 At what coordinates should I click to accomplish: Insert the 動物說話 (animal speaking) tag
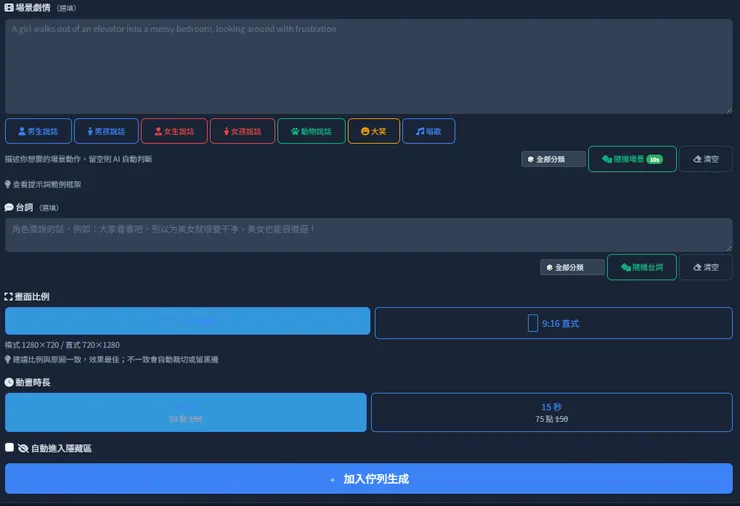click(x=311, y=131)
